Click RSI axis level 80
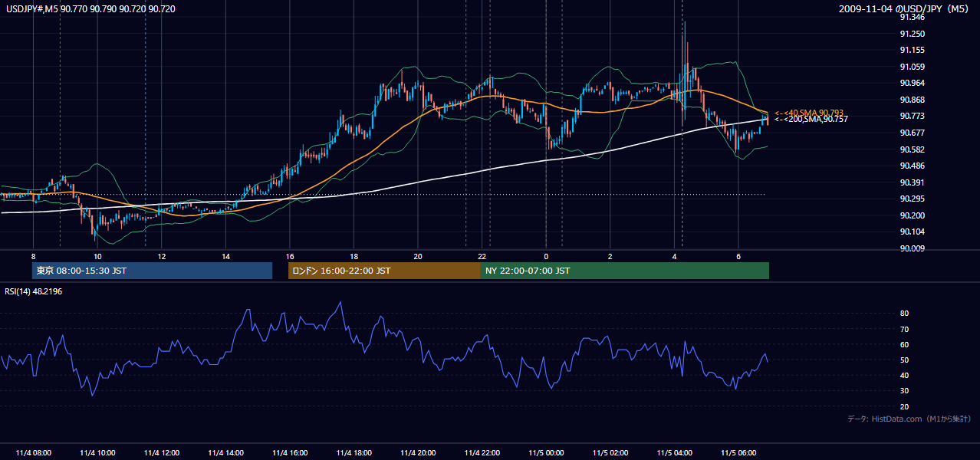980x460 pixels. pyautogui.click(x=904, y=314)
